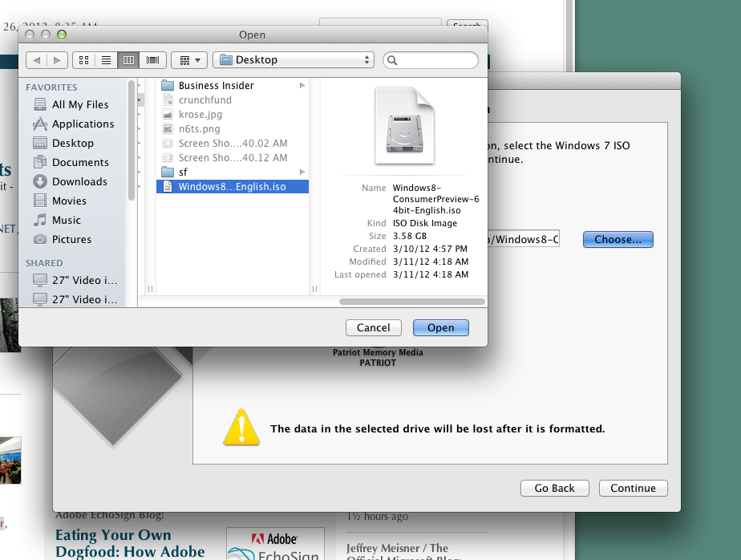
Task: Expand Business Insider folder arrow
Action: tap(302, 86)
